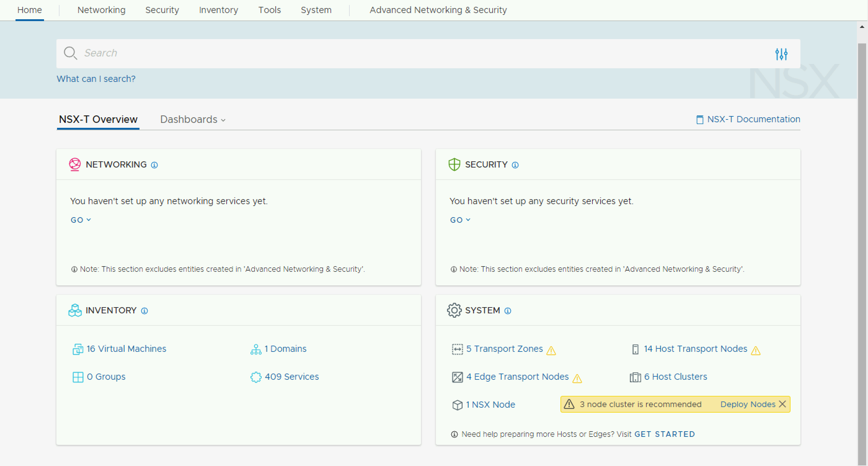Click the System section info icon
The height and width of the screenshot is (466, 868).
coord(507,311)
